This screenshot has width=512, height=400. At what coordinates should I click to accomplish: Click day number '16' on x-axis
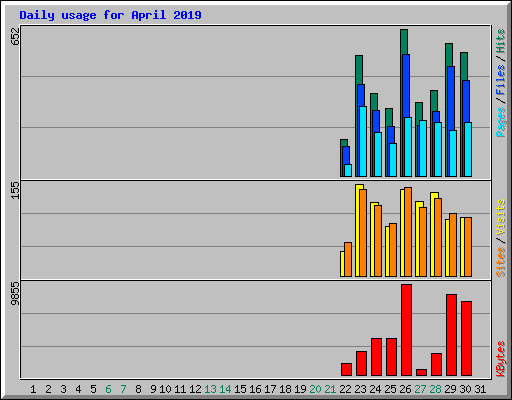click(255, 389)
